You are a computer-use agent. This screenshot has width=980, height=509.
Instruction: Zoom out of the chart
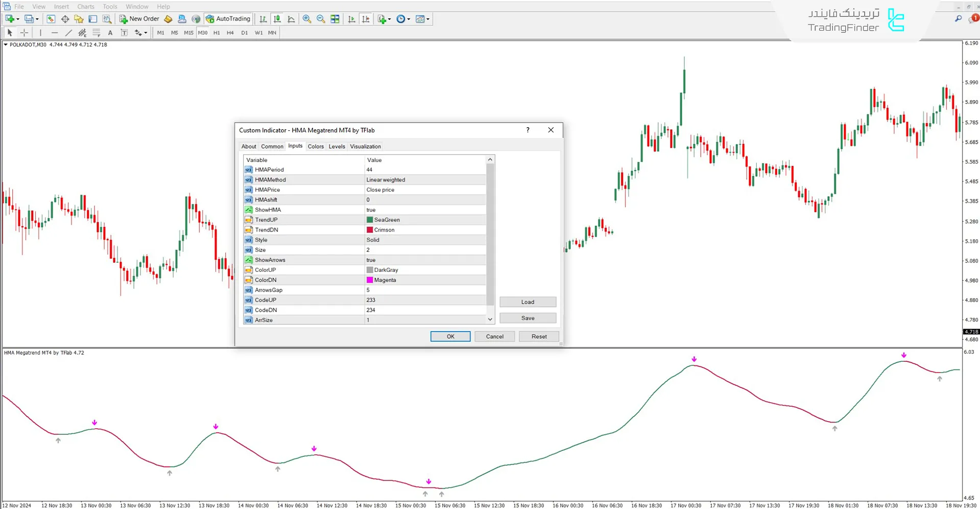pyautogui.click(x=321, y=19)
